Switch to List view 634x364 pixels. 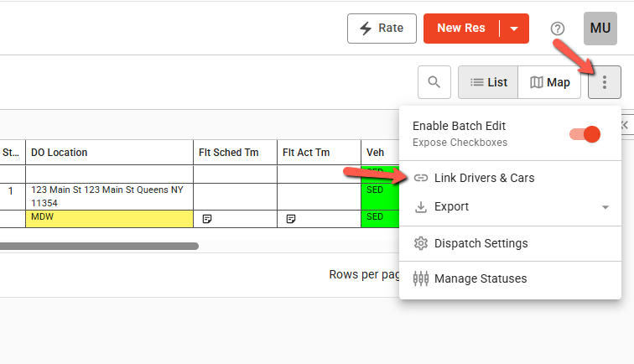click(x=488, y=82)
